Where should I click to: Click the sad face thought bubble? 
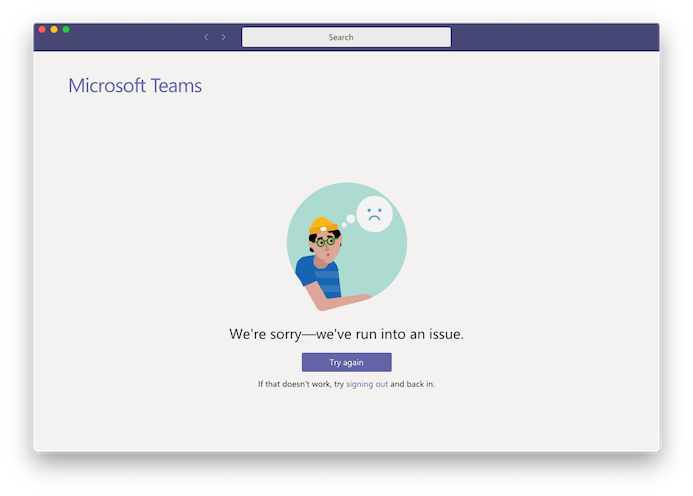(374, 214)
